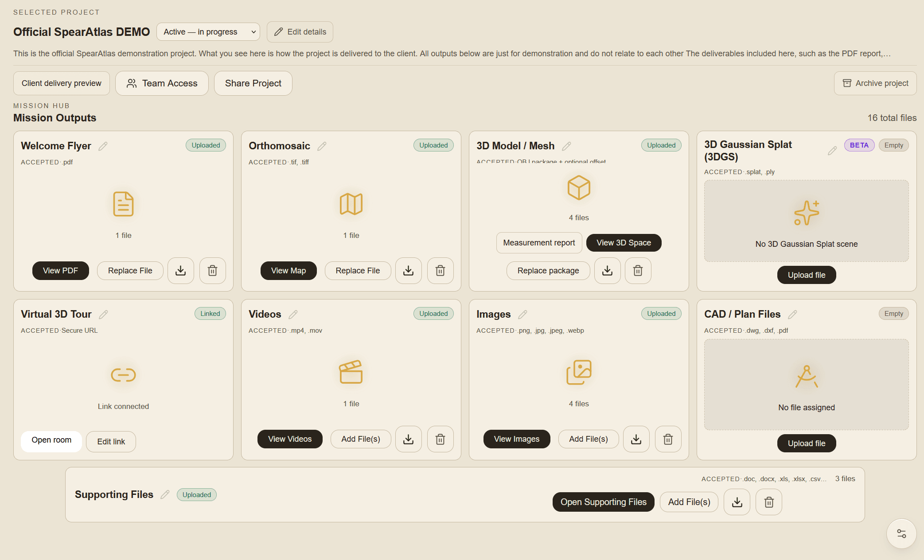Click View PDF on Welcome Flyer
Screen dimensions: 924x560
[x=61, y=271]
